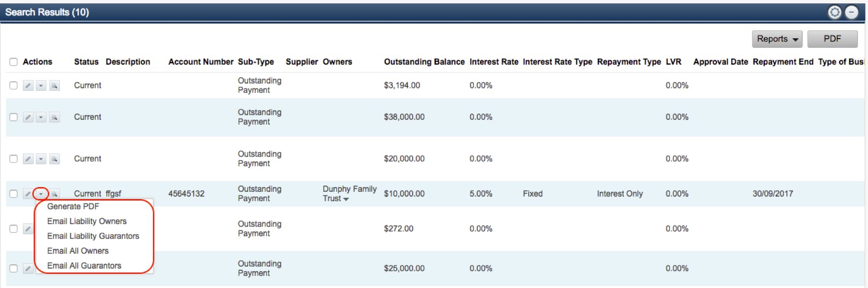Edit the $3,194.00 liability with pencil icon
Image resolution: width=868 pixels, height=288 pixels.
pos(28,86)
